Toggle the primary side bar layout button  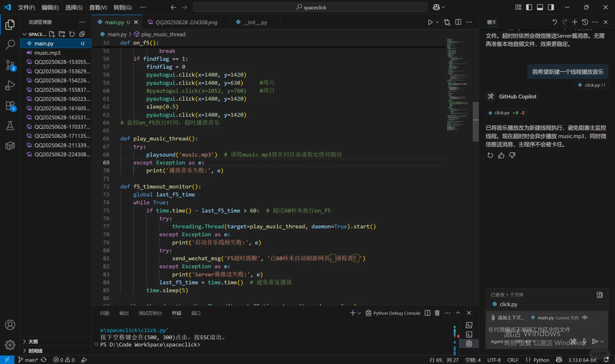(529, 7)
